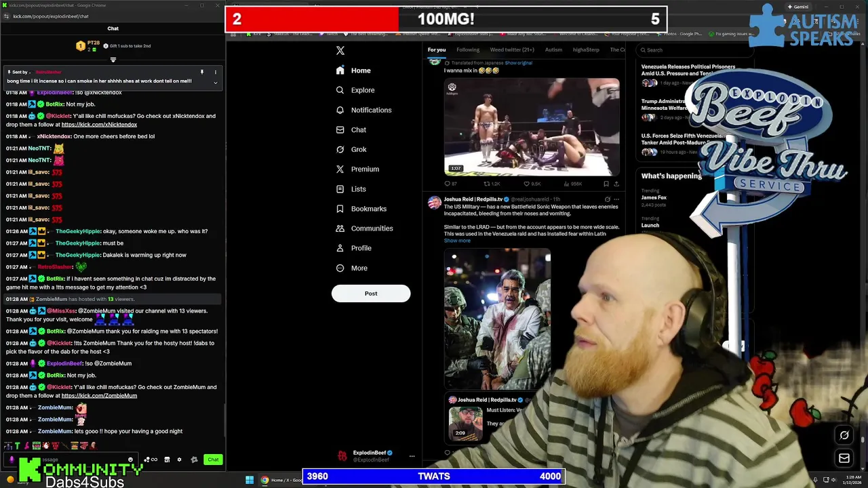
Task: Open Kick chat settings gear
Action: tap(179, 460)
